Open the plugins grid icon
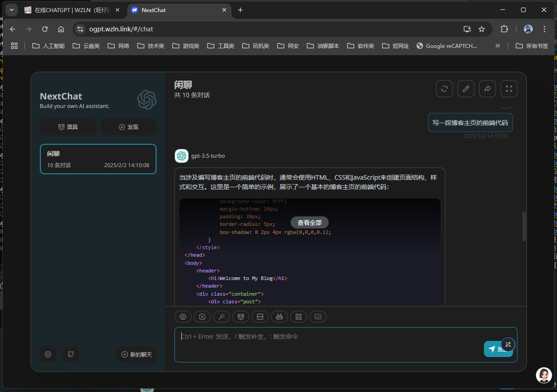 click(x=299, y=317)
